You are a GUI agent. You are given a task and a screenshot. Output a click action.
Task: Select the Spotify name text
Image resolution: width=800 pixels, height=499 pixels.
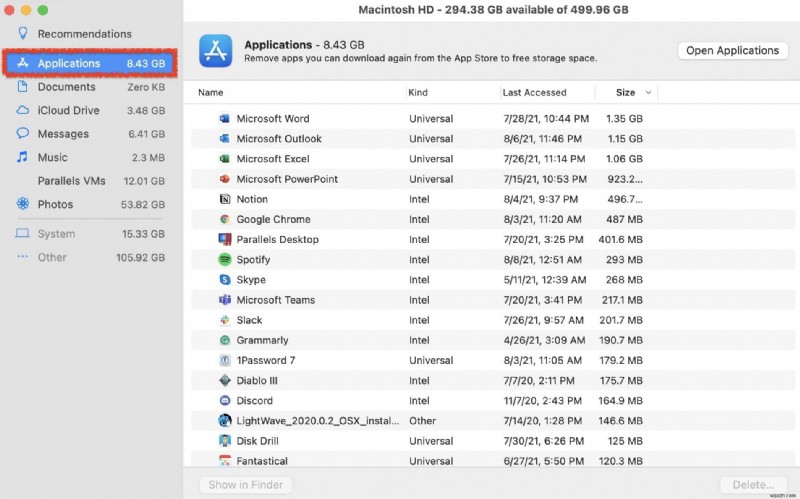(253, 260)
